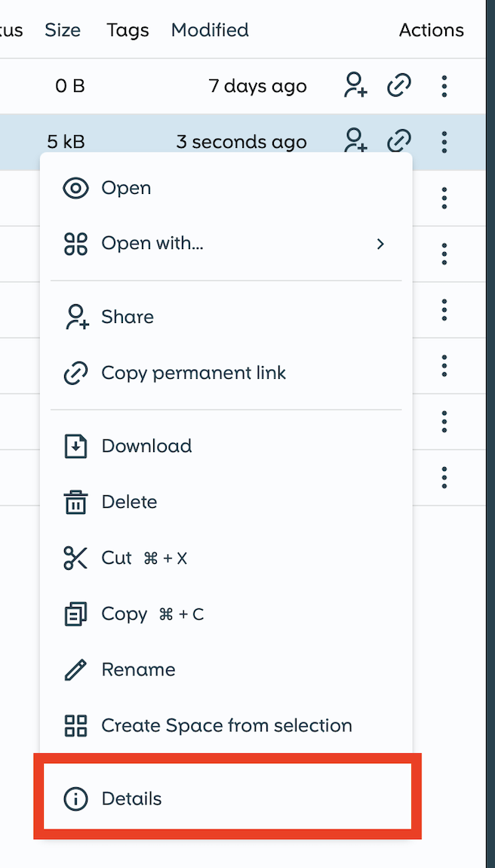
Task: Click the eye-target icon beside Open
Action: coord(75,188)
